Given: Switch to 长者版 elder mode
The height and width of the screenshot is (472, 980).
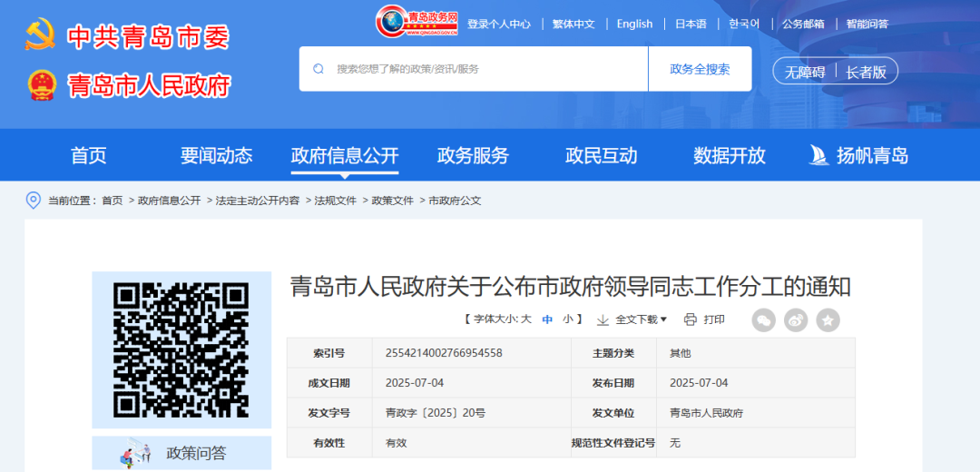Looking at the screenshot, I should click(866, 72).
